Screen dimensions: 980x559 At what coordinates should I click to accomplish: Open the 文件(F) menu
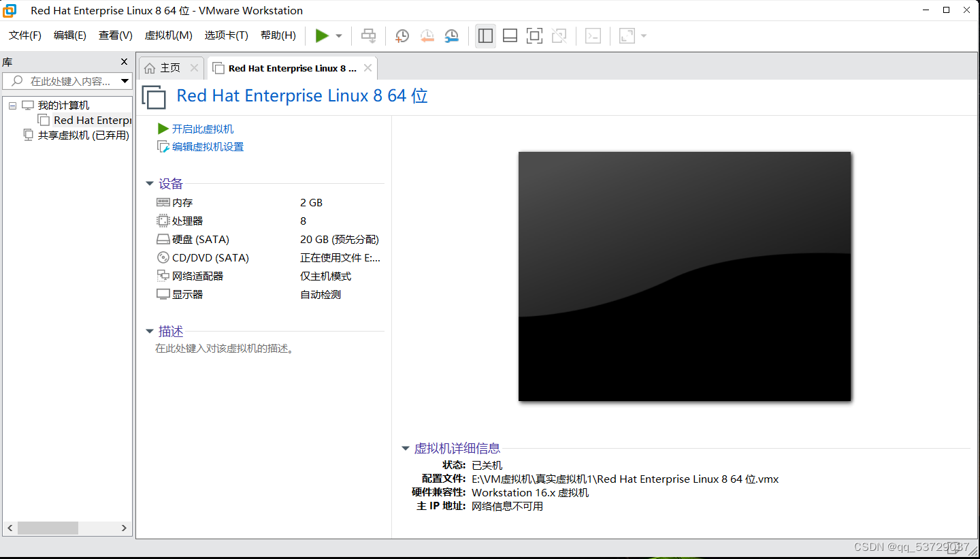tap(25, 35)
